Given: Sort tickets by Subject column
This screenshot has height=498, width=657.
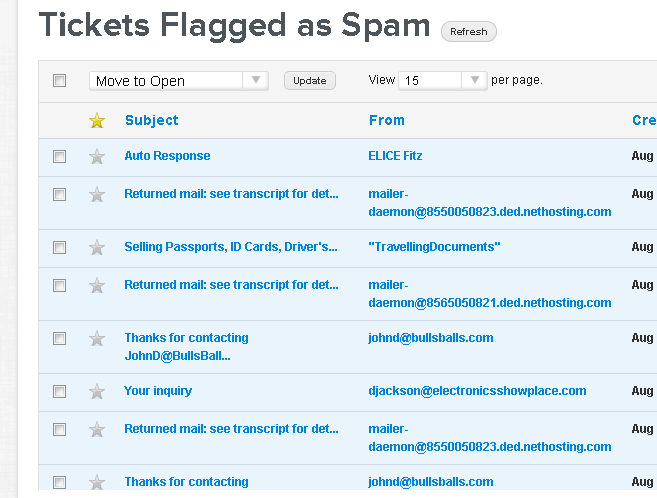Looking at the screenshot, I should 151,120.
